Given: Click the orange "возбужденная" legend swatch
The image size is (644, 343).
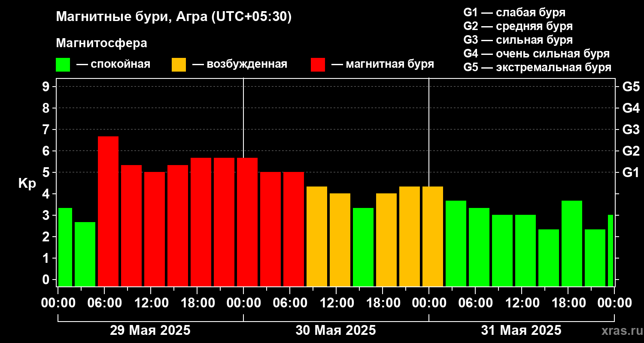Looking at the screenshot, I should [179, 65].
